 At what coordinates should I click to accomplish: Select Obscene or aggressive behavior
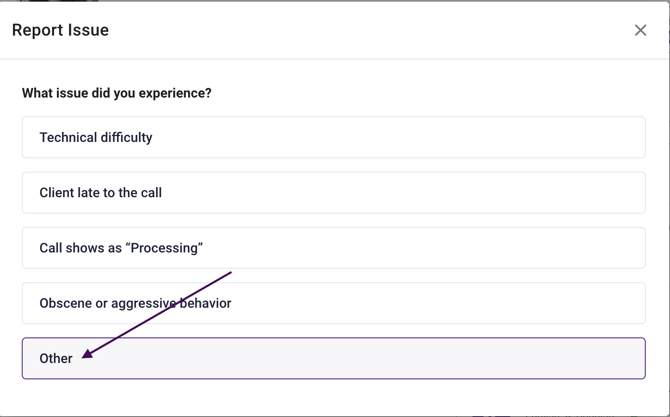coord(334,303)
